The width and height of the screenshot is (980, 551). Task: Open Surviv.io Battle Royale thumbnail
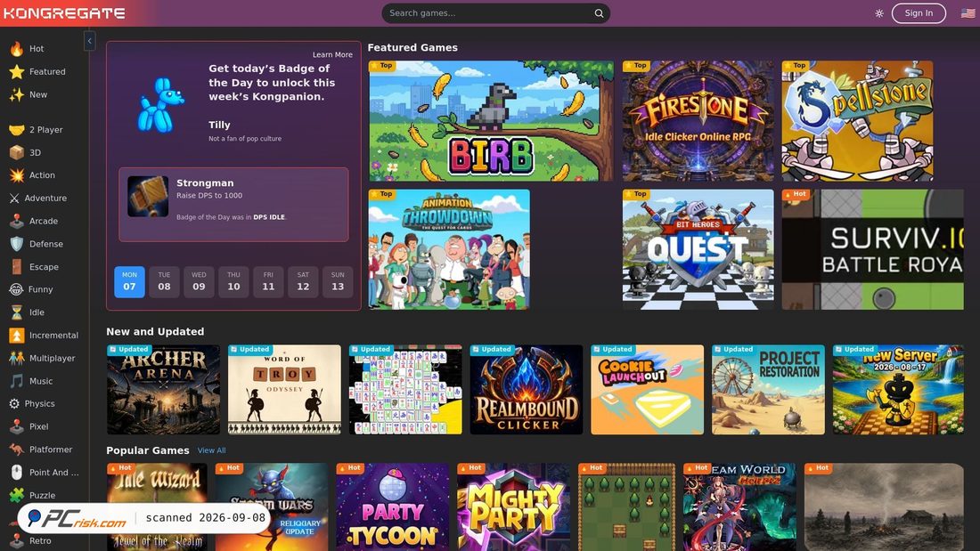(872, 249)
